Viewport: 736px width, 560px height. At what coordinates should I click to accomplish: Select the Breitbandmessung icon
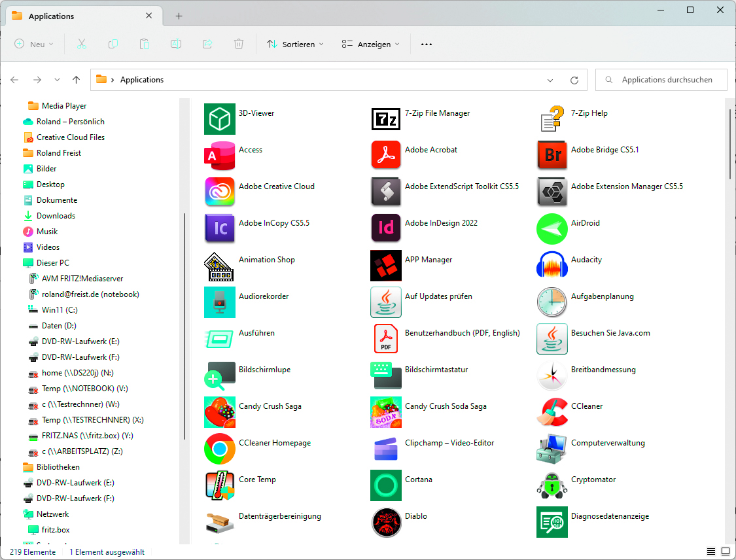[x=552, y=375]
